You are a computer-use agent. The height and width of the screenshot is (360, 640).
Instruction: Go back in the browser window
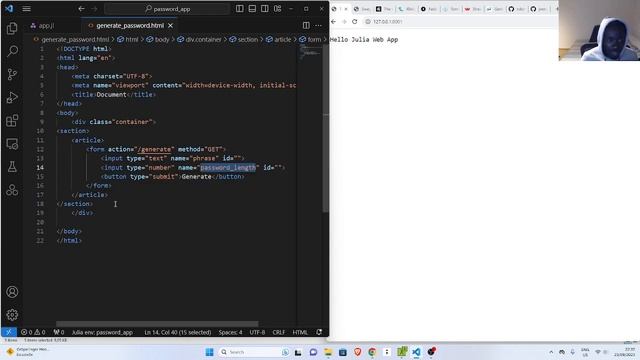point(333,22)
